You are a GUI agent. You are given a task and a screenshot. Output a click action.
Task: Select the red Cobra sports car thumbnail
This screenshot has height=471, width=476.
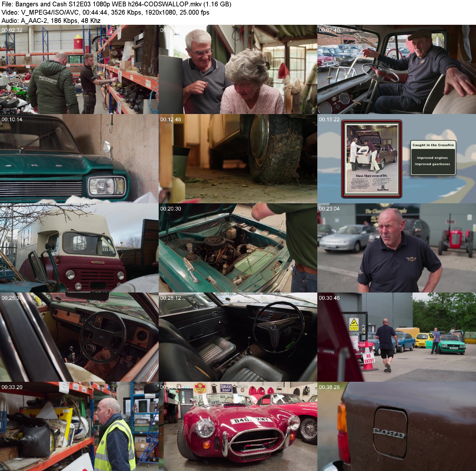[238, 427]
